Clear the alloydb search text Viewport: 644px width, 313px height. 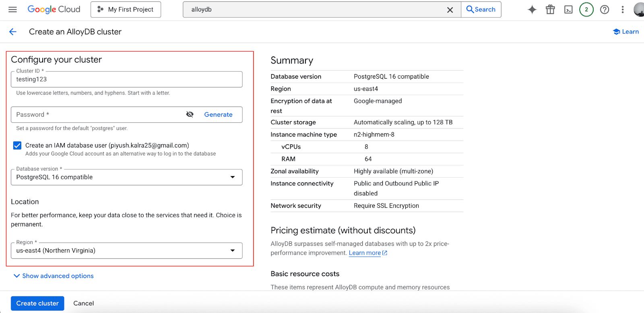(x=450, y=10)
